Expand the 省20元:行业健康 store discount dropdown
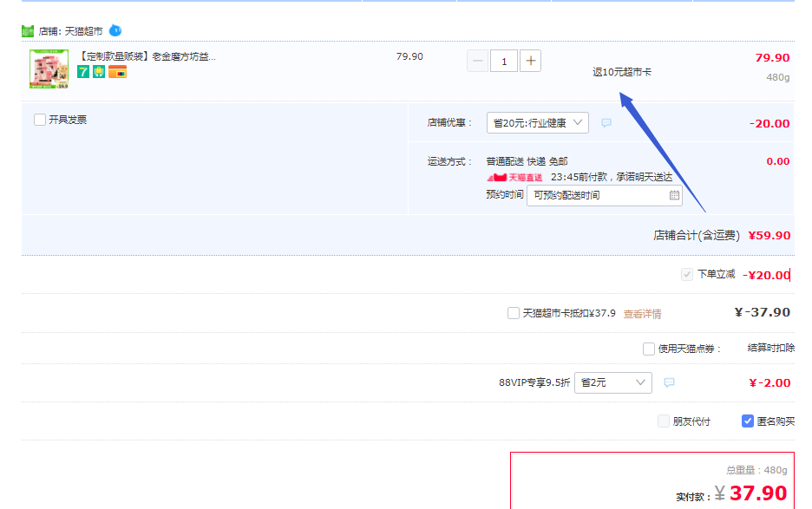 538,123
